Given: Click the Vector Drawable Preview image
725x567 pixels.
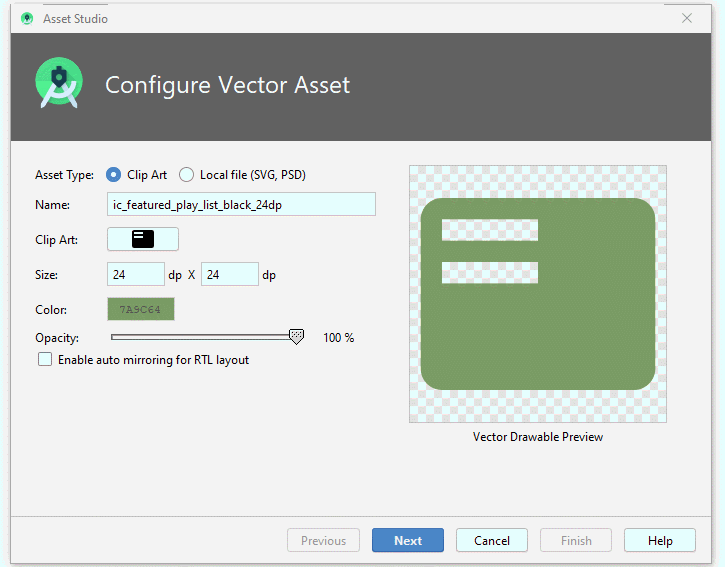Looking at the screenshot, I should (x=538, y=294).
